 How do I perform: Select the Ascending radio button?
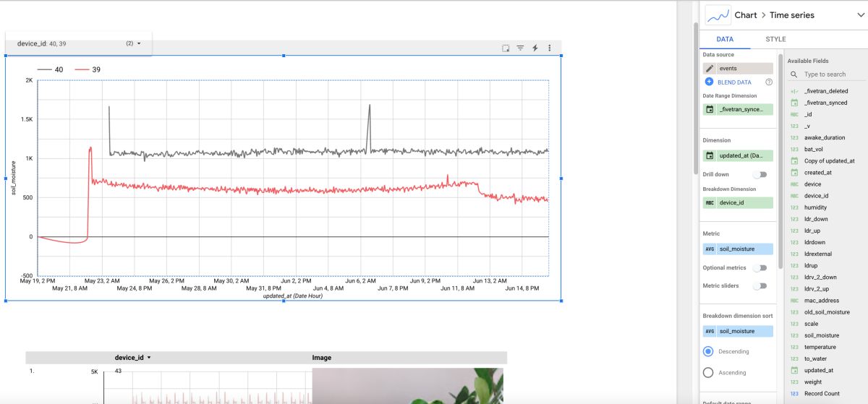[708, 373]
